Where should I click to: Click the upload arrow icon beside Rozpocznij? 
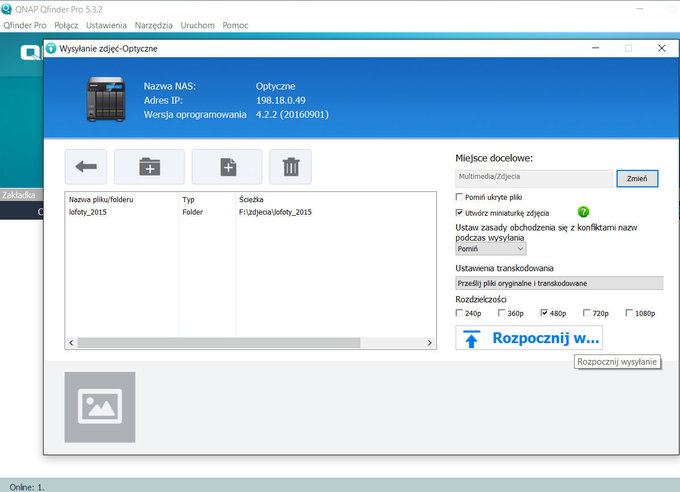coord(471,338)
